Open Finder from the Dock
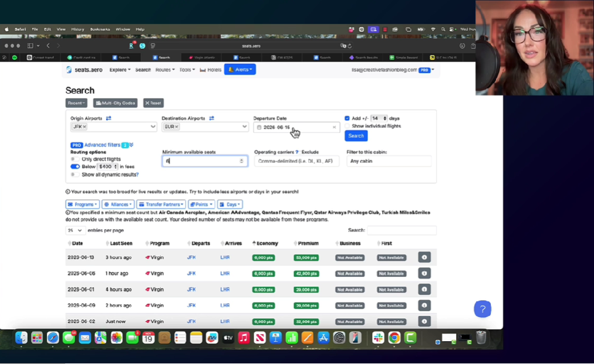 coord(21,338)
